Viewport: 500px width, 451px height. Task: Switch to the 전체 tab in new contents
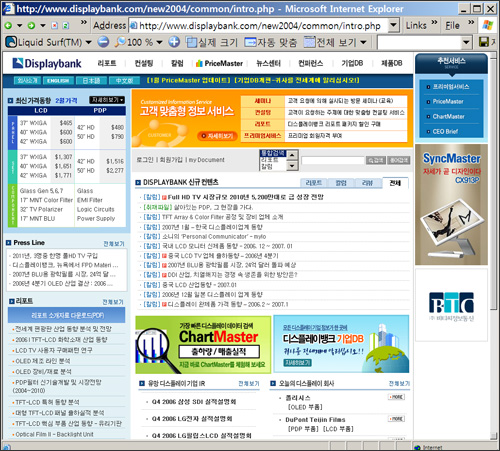(395, 183)
